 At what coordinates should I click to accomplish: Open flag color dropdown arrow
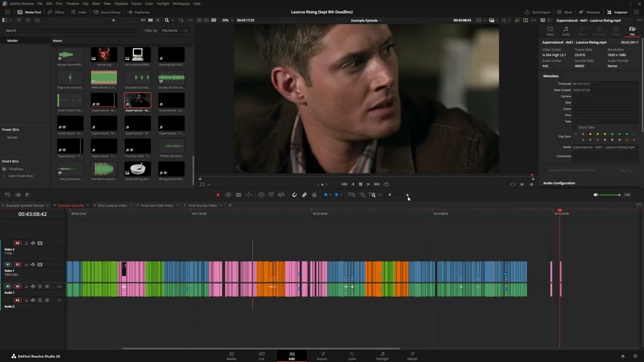pyautogui.click(x=330, y=195)
